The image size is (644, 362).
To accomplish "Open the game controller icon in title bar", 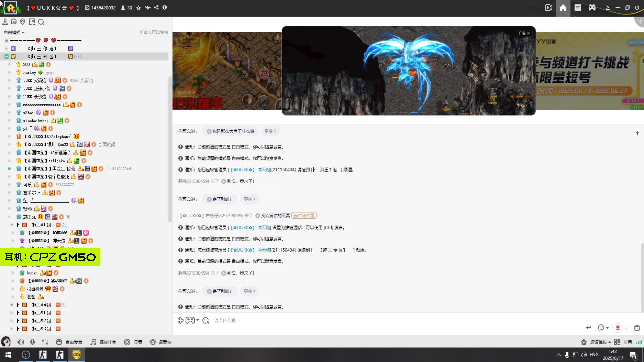I will click(592, 8).
